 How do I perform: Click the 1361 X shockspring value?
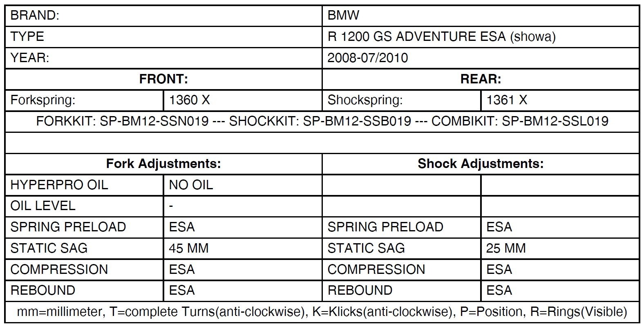point(507,100)
